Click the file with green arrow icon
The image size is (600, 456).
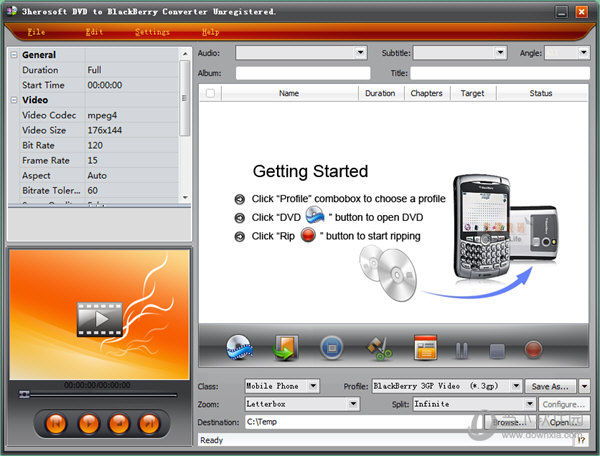pos(285,348)
